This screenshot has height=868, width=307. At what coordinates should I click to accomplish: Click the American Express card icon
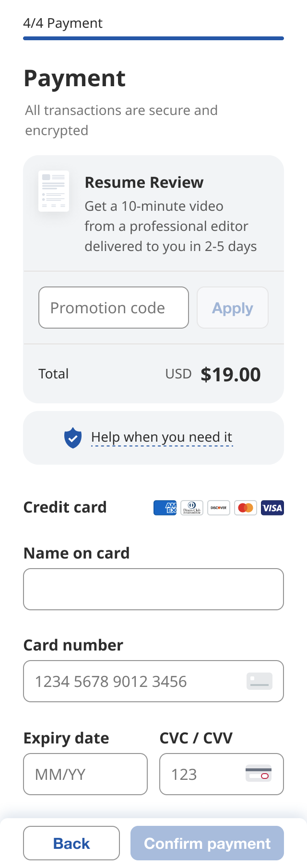coord(165,508)
